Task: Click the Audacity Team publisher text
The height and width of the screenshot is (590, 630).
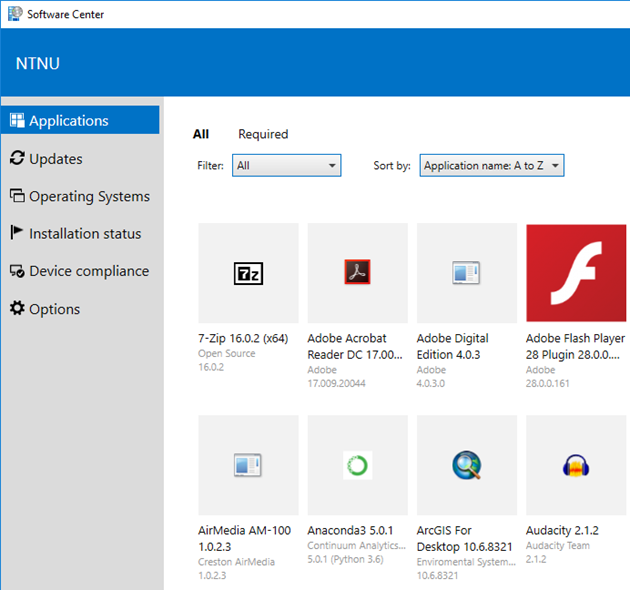Action: [x=558, y=545]
